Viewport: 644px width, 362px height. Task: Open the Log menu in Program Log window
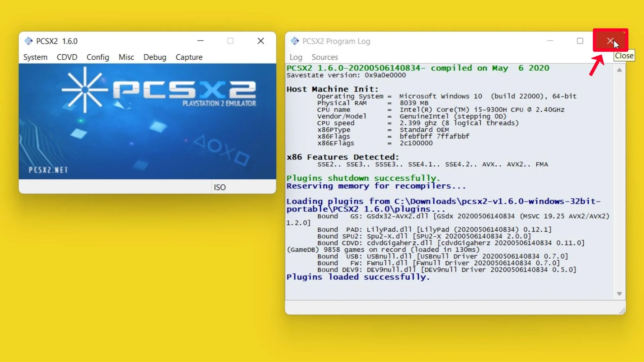coord(296,57)
